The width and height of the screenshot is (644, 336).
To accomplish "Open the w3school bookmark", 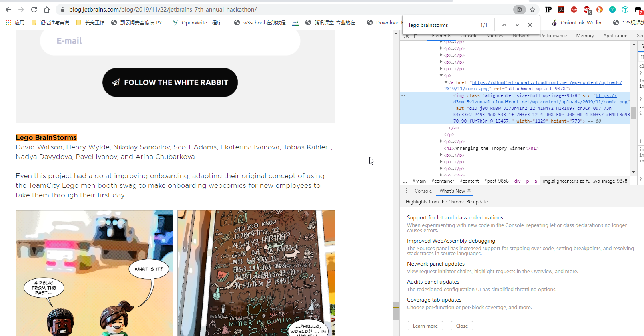I will (x=260, y=22).
